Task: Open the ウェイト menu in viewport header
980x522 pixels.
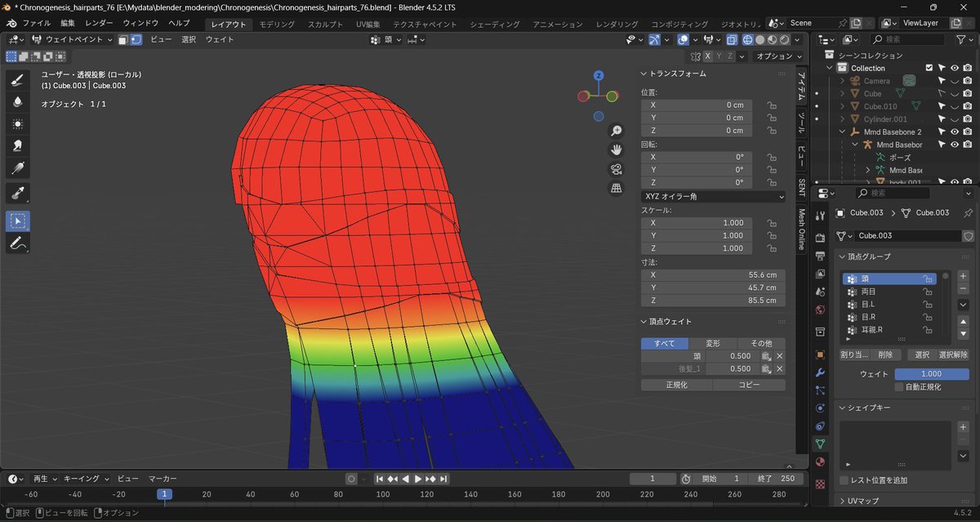Action: click(x=220, y=39)
